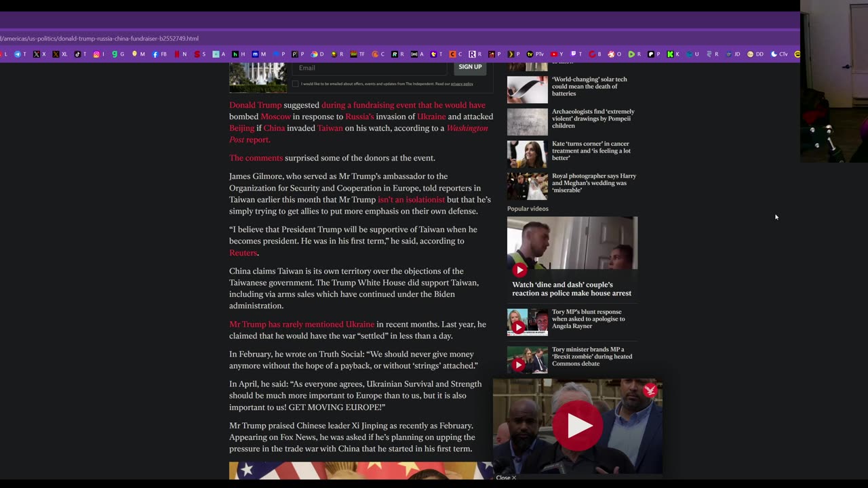Open 'Mr Trump has rarely mentioned Ukraine' link
The image size is (868, 488).
[302, 324]
